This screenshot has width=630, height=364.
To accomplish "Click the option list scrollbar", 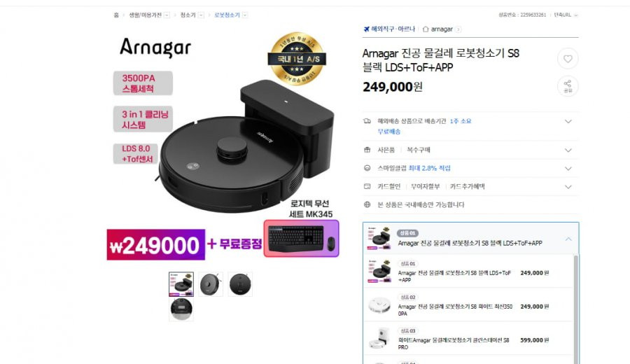I will 576,309.
